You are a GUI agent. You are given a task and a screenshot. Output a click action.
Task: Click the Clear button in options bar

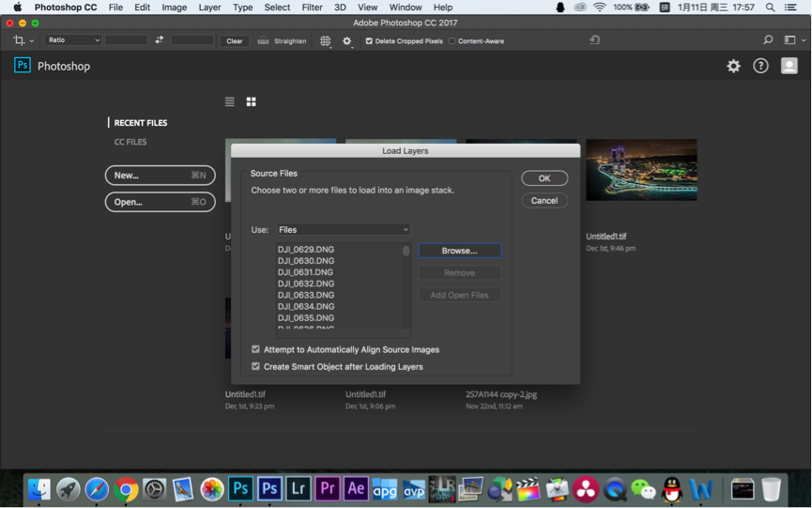click(x=234, y=41)
